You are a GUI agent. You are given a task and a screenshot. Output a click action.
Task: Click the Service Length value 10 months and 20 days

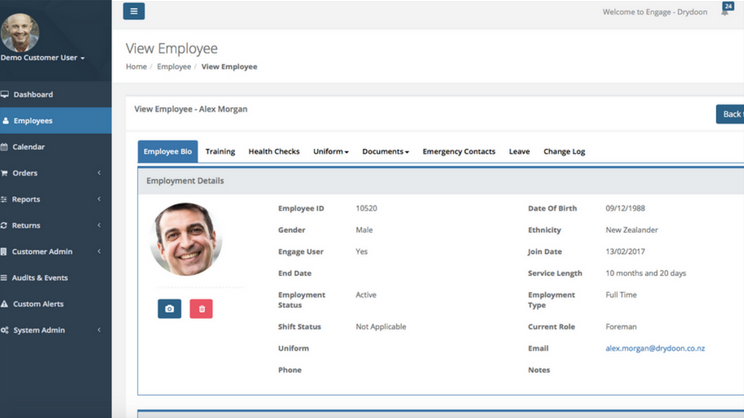(646, 273)
